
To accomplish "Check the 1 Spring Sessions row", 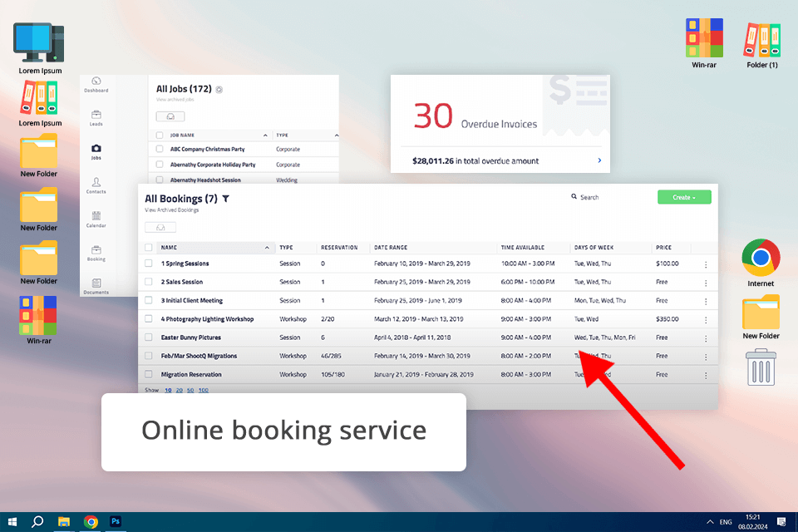I will pyautogui.click(x=149, y=264).
